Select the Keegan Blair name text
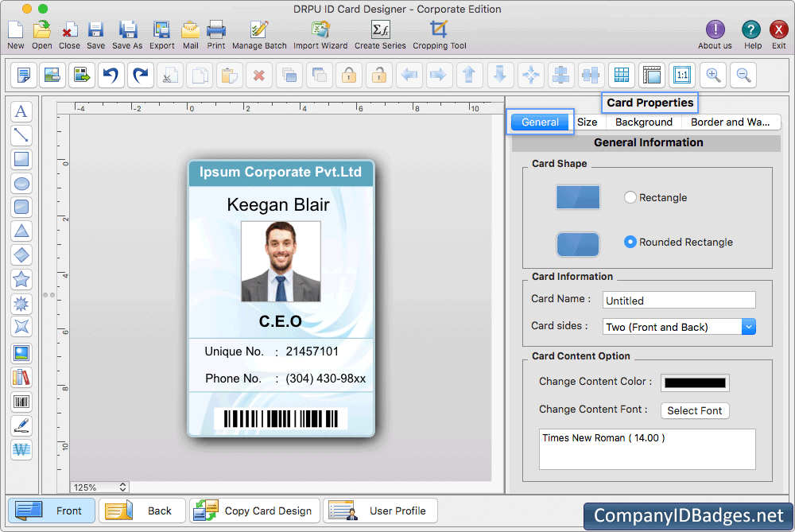This screenshot has height=532, width=795. (x=278, y=204)
